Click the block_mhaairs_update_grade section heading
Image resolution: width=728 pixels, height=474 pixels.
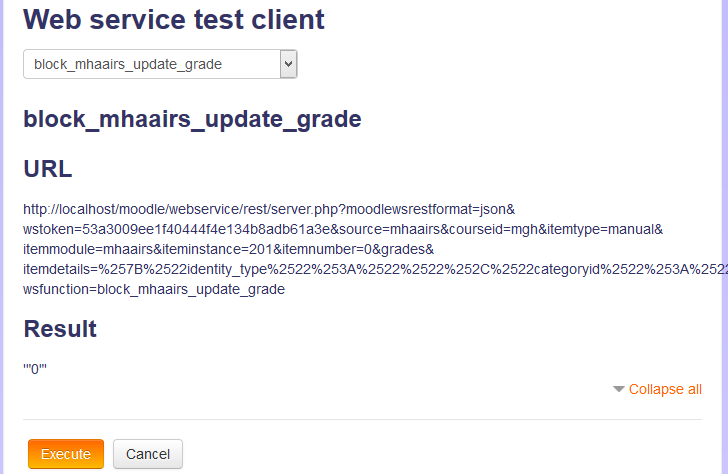click(192, 119)
